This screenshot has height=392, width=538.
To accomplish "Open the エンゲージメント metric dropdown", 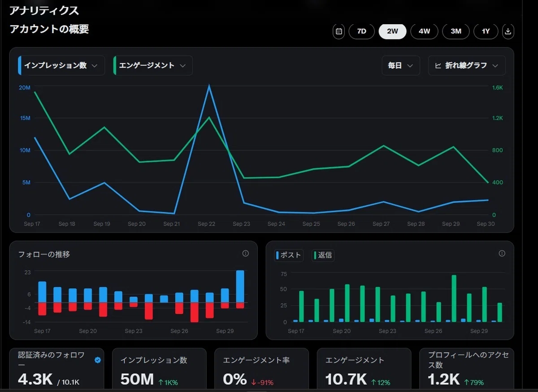I will [x=153, y=65].
